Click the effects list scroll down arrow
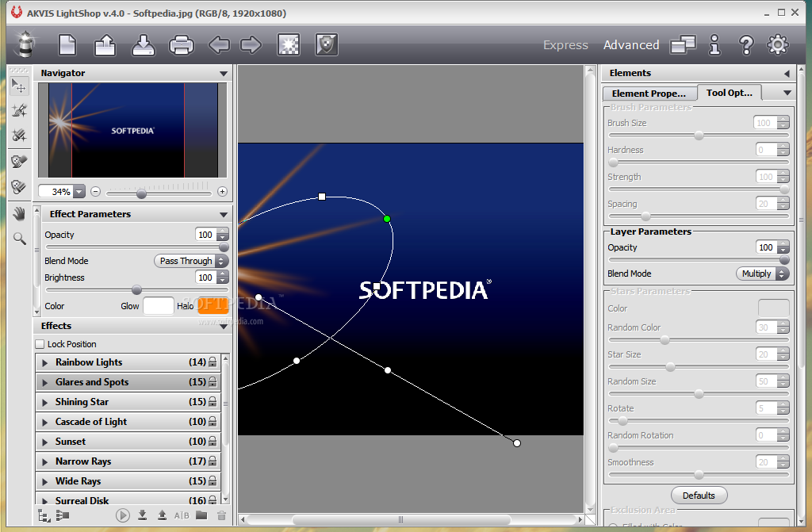This screenshot has height=532, width=812. pos(225,499)
